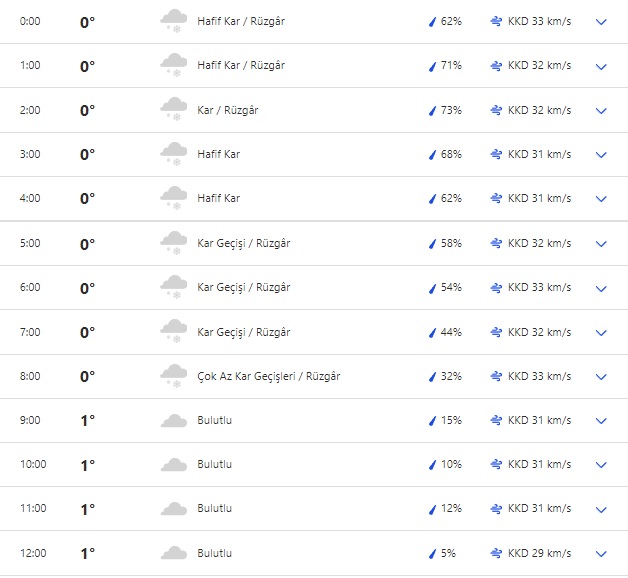Toggle the 12:00 row details chevron
This screenshot has width=628, height=578.
point(601,553)
